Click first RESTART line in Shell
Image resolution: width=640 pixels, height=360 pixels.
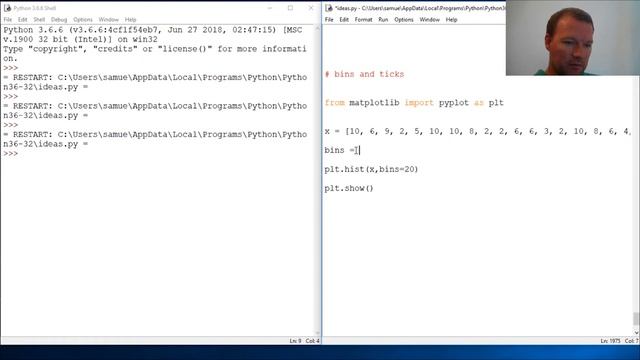tap(155, 82)
